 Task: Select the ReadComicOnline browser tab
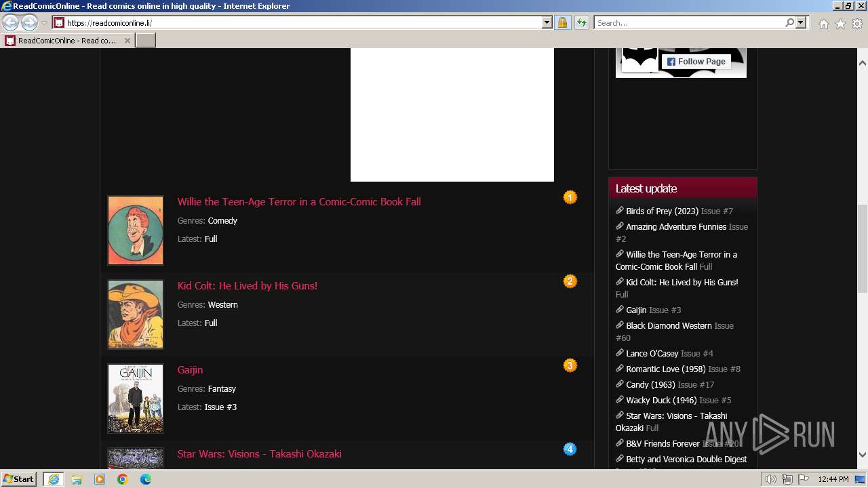pos(67,41)
